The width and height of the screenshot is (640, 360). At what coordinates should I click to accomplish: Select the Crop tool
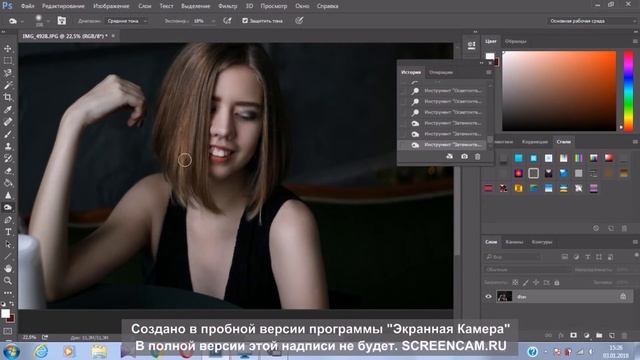8,98
